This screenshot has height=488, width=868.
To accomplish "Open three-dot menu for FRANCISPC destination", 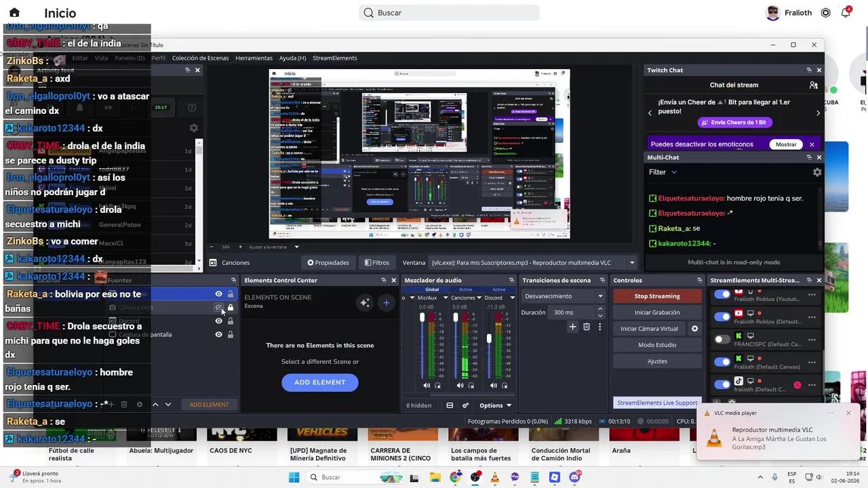I will [x=812, y=339].
